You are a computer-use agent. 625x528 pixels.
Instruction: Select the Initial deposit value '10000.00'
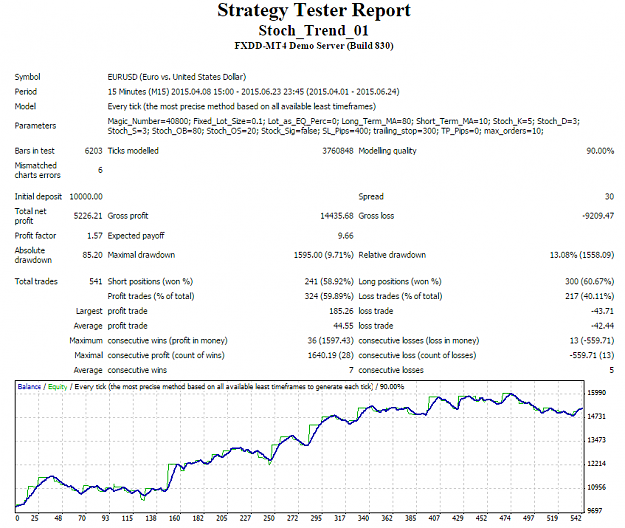(86, 197)
